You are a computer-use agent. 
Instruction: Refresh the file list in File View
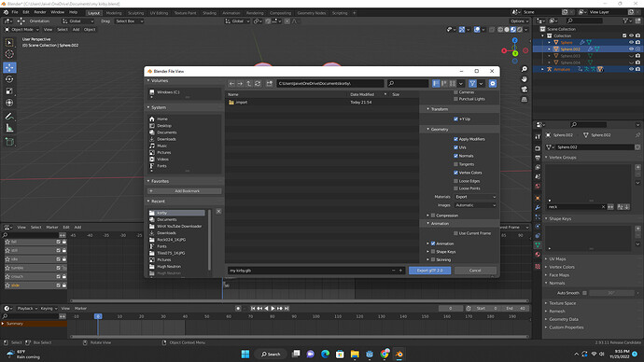(x=258, y=83)
